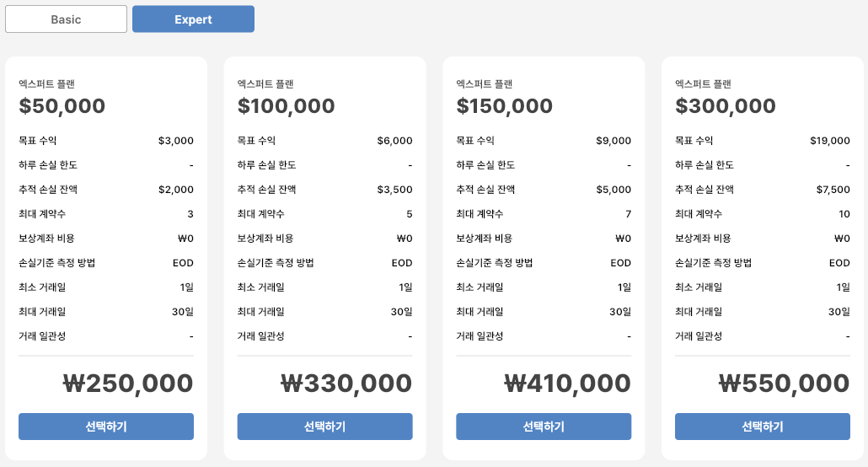
Task: Switch to the Basic tab
Action: (66, 19)
